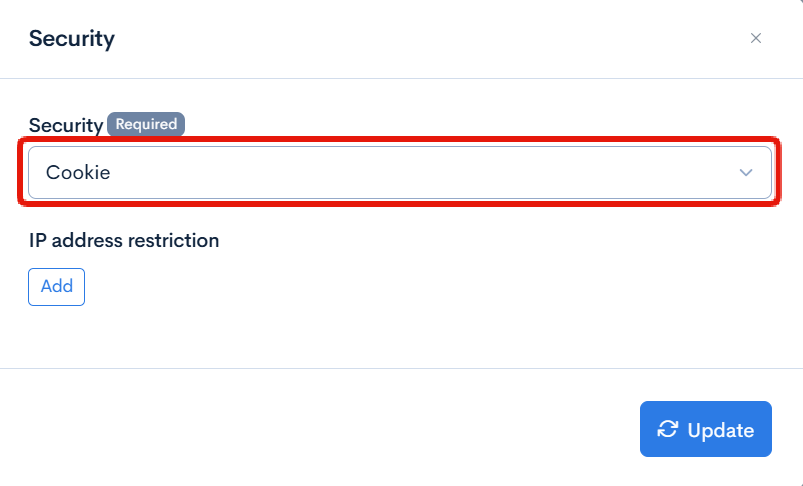The image size is (803, 486).
Task: Click the IP address restriction label
Action: pos(124,240)
